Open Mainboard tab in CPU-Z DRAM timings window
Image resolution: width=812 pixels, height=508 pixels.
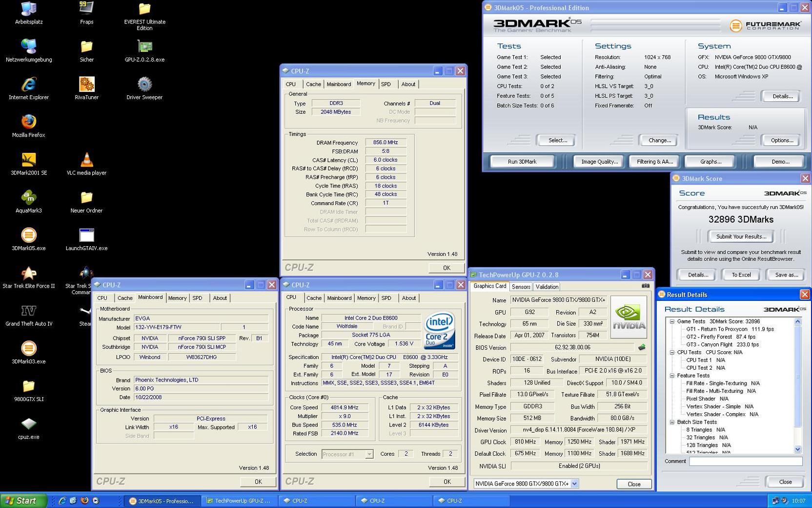(x=339, y=84)
